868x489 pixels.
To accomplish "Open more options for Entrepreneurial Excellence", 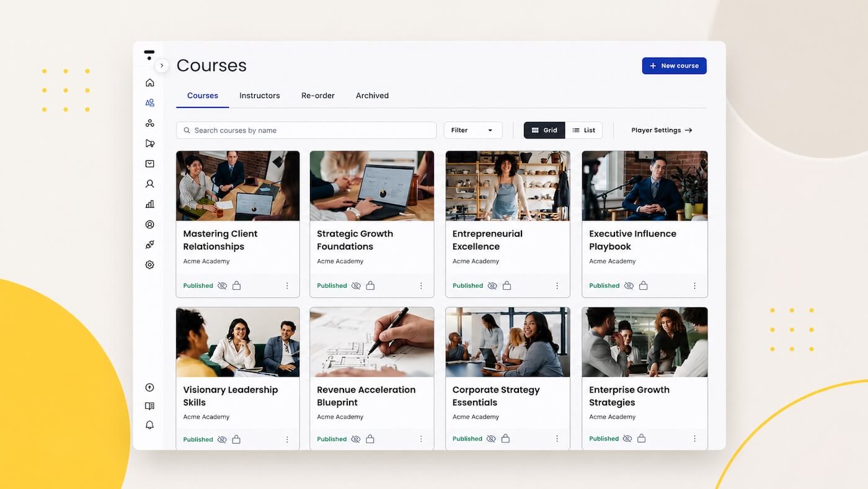I will point(557,286).
